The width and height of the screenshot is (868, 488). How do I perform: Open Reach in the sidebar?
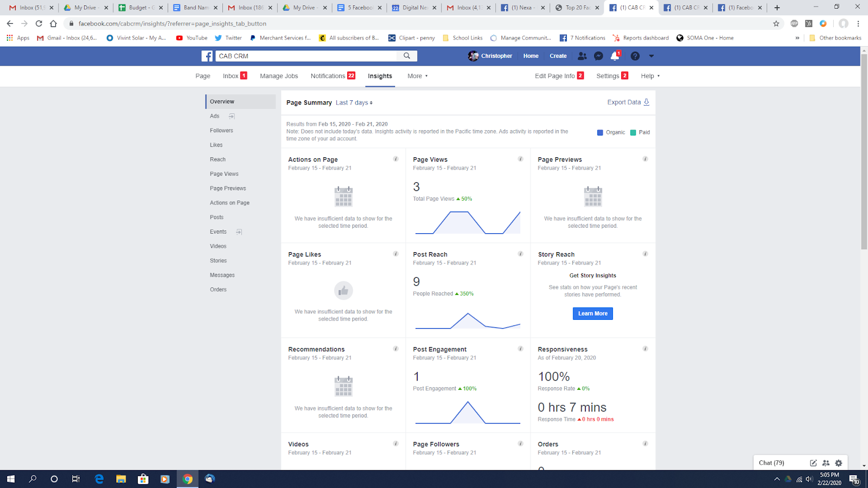pos(218,159)
